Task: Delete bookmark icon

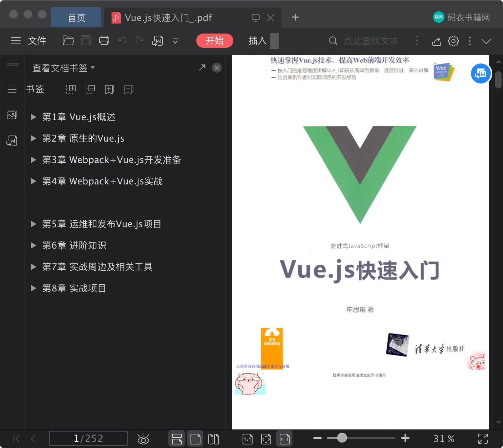Action: [128, 90]
